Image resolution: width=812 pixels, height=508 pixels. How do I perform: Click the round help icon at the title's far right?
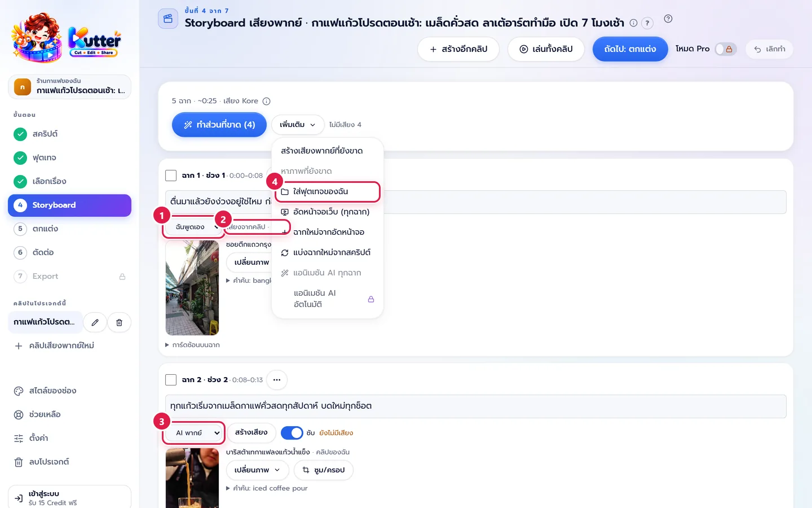(668, 19)
